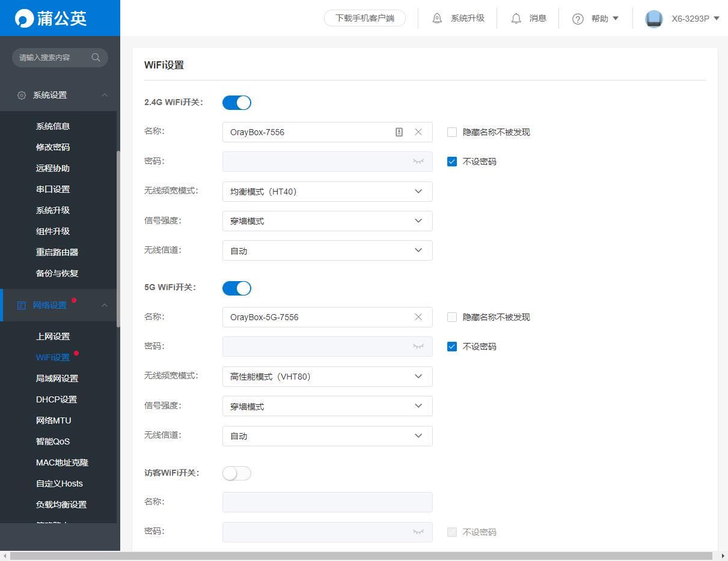Screen dimensions: 728x561
Task: Show the 2.4G WiFi password
Action: pos(418,162)
